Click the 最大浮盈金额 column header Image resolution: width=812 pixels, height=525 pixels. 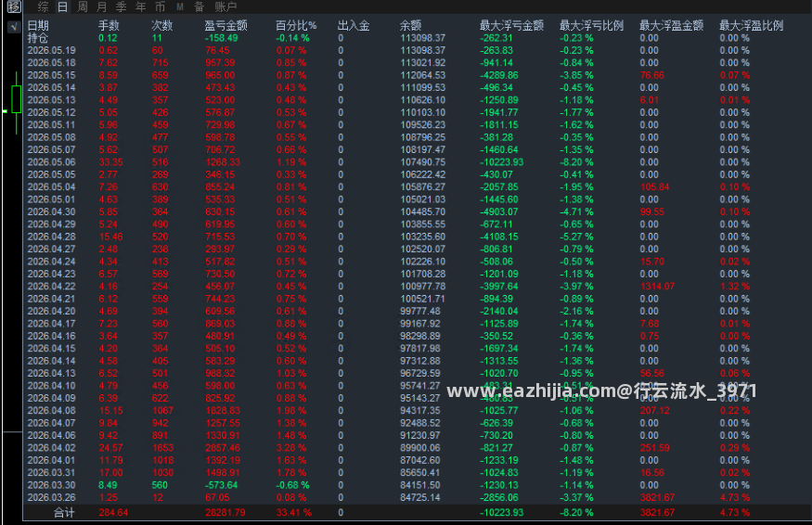coord(671,25)
